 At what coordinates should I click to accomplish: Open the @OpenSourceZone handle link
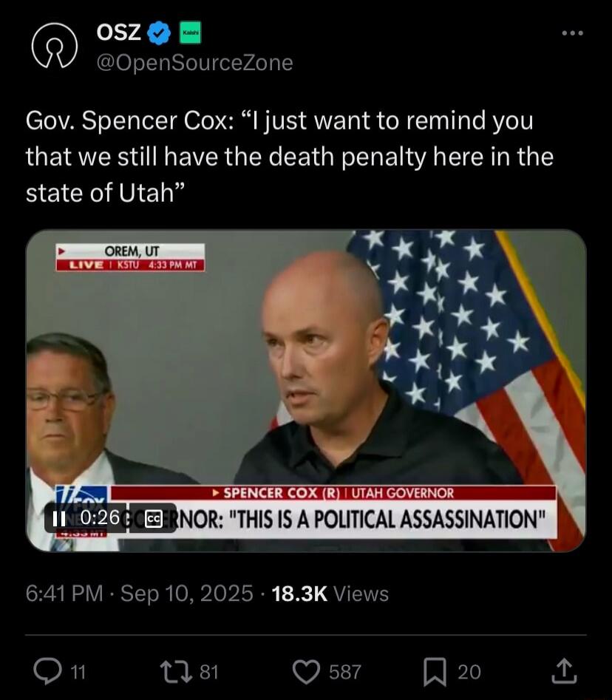[194, 63]
